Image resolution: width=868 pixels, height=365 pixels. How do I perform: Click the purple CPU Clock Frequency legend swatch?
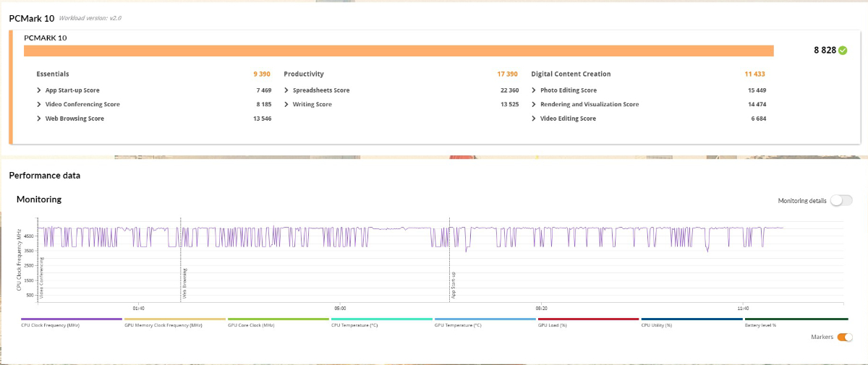(72, 319)
